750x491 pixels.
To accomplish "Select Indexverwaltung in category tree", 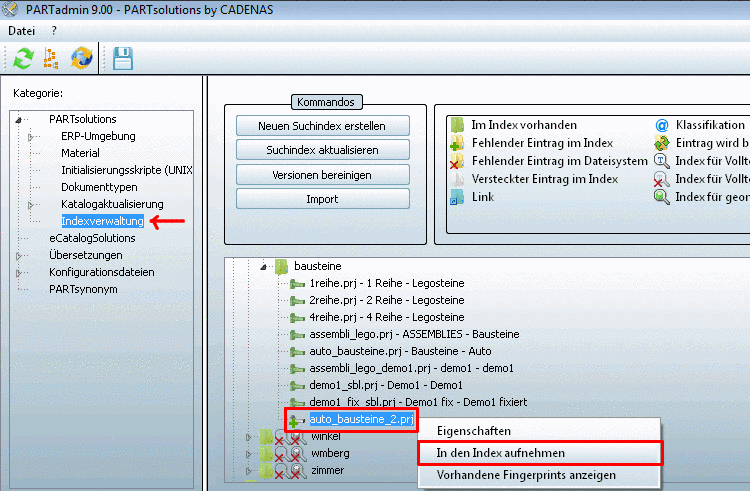I will [x=102, y=221].
